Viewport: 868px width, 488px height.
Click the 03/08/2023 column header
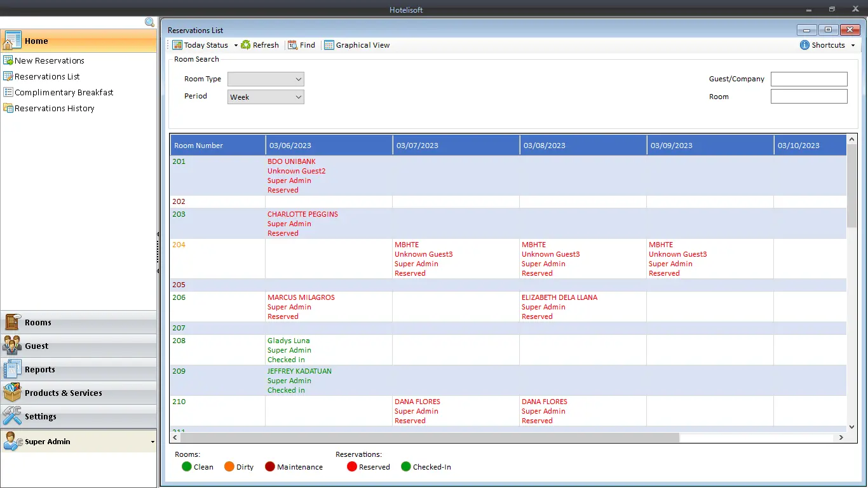pyautogui.click(x=583, y=145)
